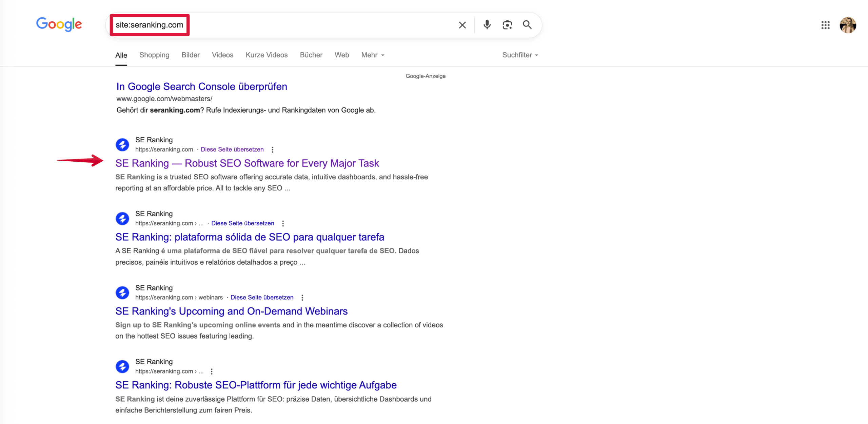Viewport: 868px width, 424px height.
Task: Open Google Lens image search icon
Action: [507, 25]
